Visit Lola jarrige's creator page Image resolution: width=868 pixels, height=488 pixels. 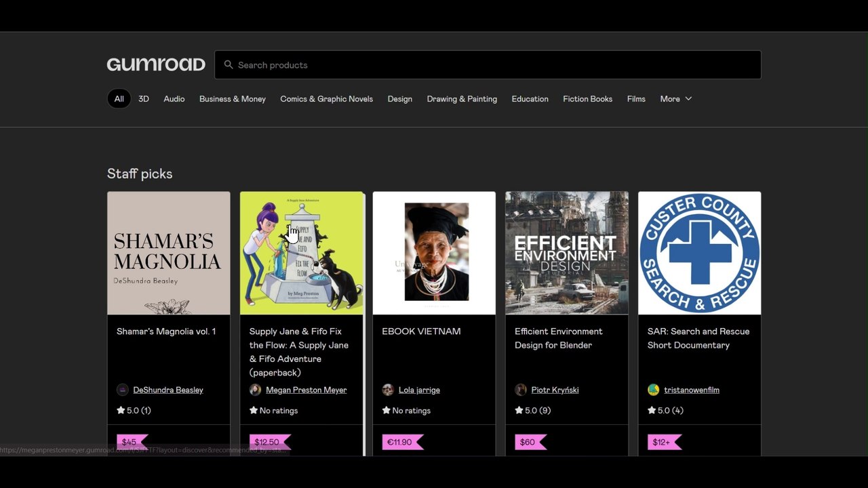pyautogui.click(x=419, y=390)
